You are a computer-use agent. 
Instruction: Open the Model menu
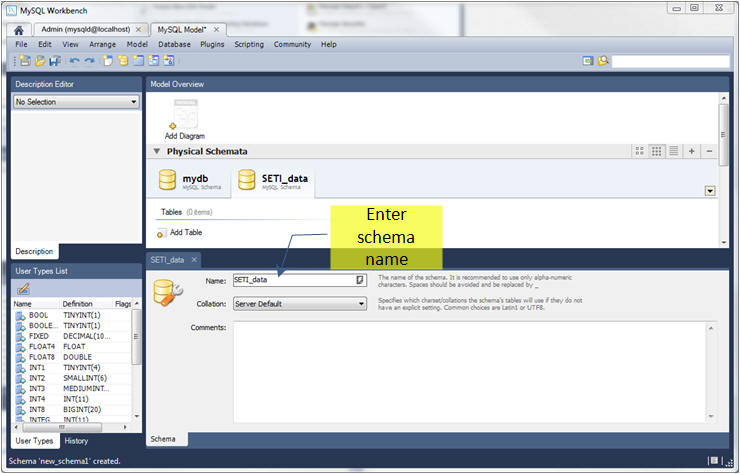pyautogui.click(x=137, y=44)
